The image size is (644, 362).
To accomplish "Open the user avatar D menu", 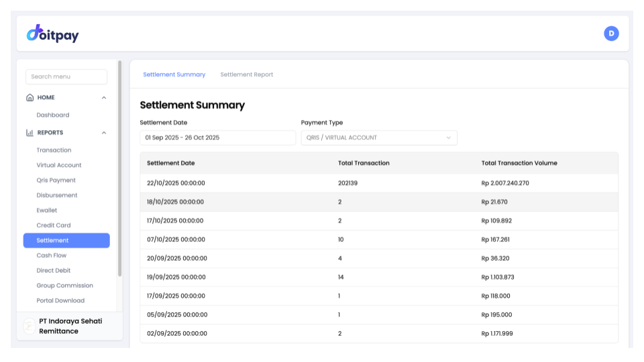I will [611, 34].
